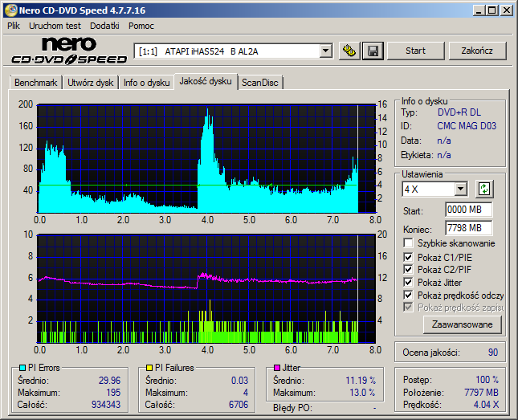The image size is (518, 420).
Task: Open the 4 X speed dropdown
Action: [460, 190]
